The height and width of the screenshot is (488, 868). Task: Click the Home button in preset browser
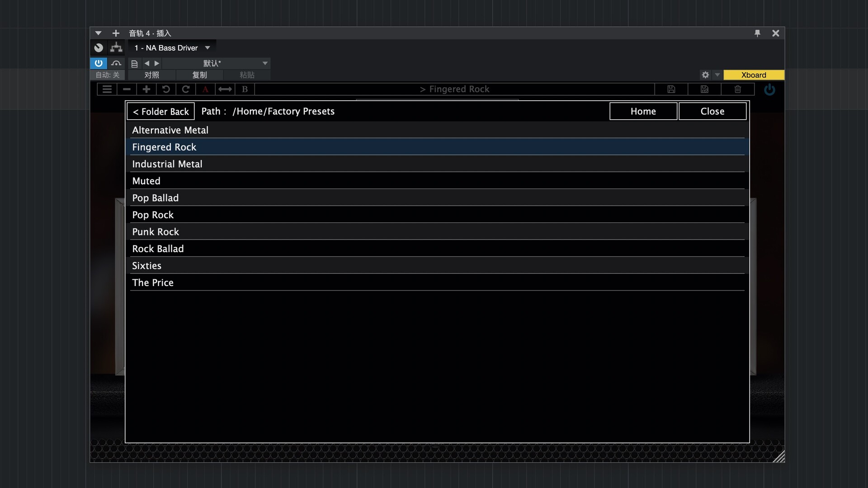click(x=643, y=111)
